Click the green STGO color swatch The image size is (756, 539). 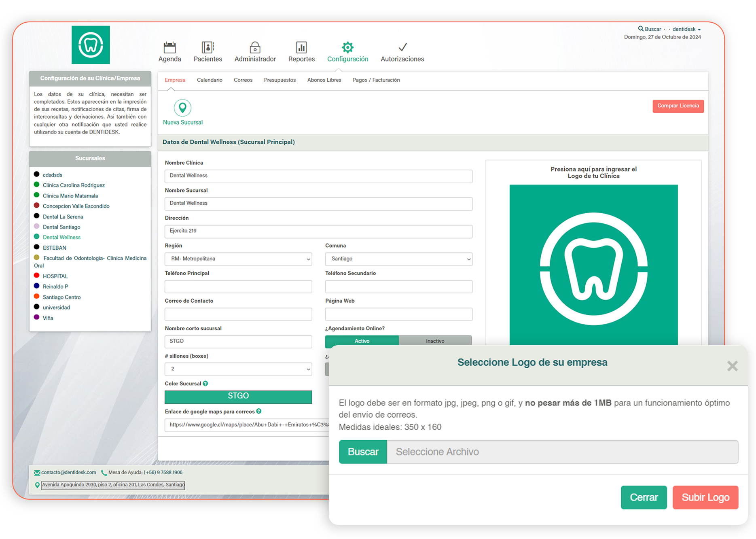point(238,397)
